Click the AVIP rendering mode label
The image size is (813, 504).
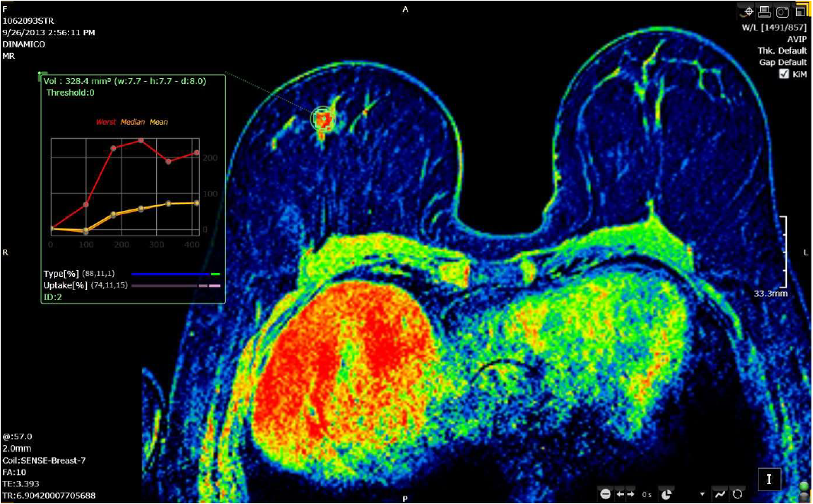795,39
